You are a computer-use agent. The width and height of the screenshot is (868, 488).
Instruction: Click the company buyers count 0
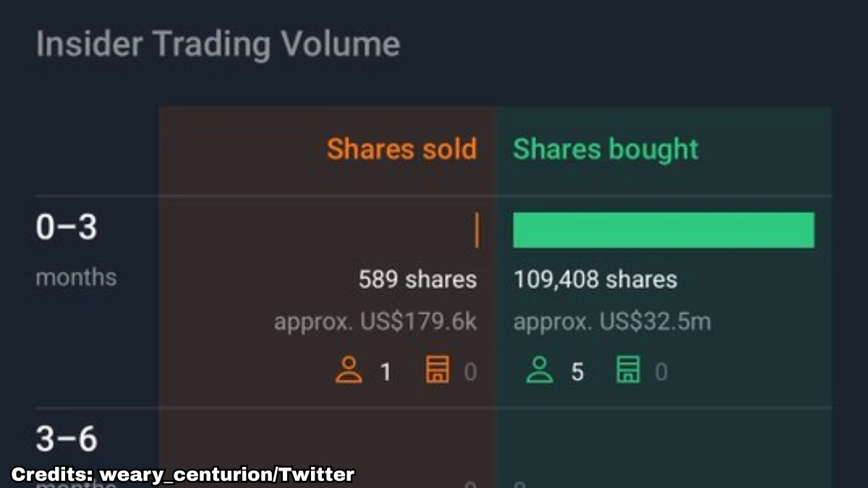click(661, 372)
